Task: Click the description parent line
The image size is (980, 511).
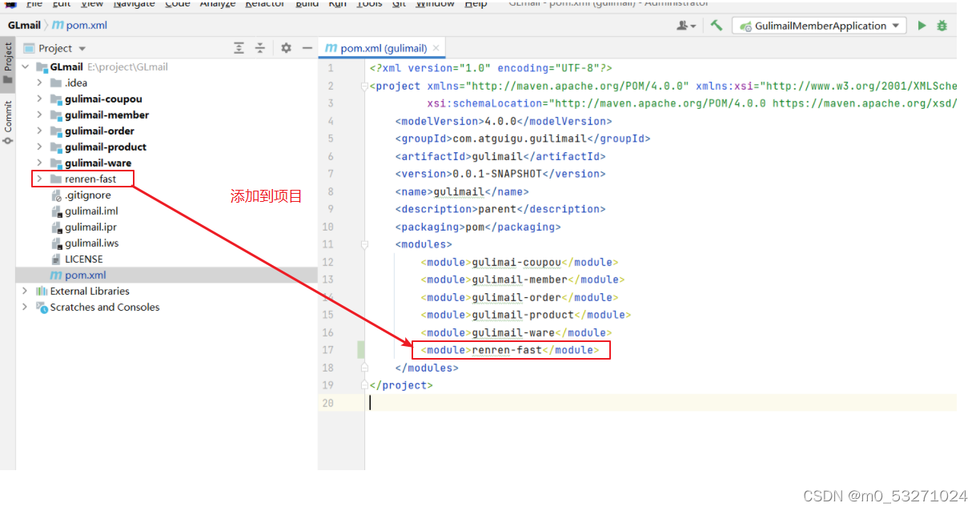Action: [500, 209]
